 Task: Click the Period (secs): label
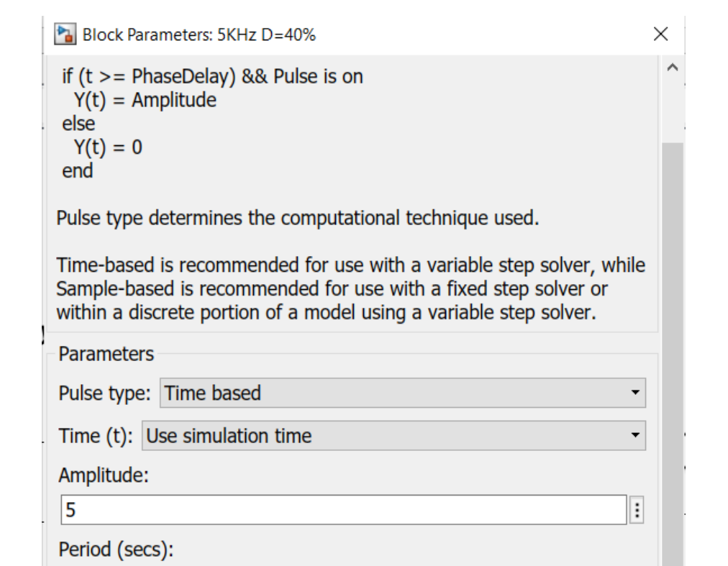coord(116,549)
